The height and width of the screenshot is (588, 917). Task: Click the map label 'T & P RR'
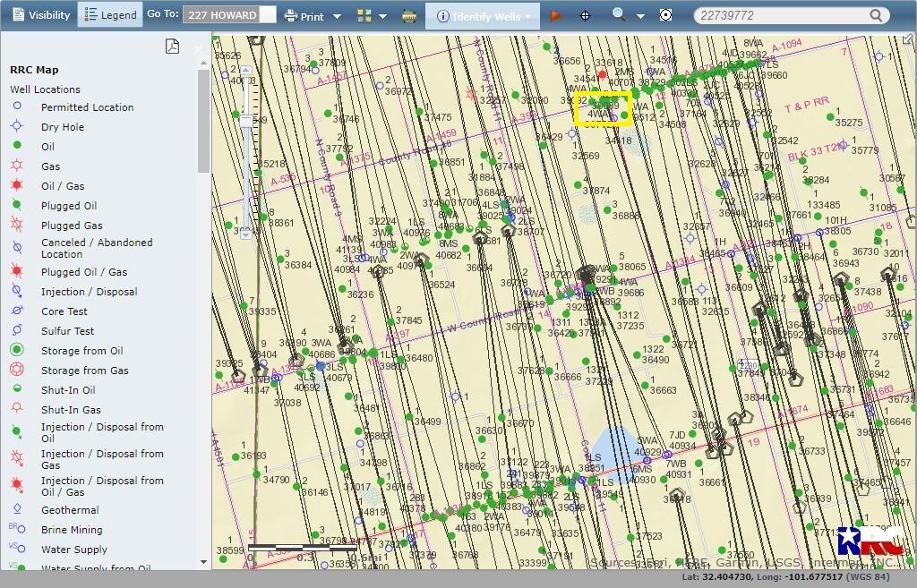[807, 105]
